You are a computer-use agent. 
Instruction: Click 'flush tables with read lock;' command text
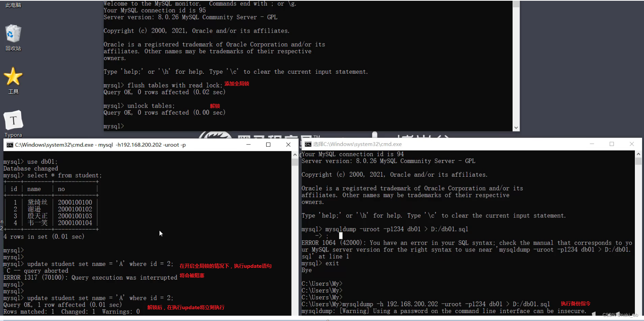[x=175, y=85]
